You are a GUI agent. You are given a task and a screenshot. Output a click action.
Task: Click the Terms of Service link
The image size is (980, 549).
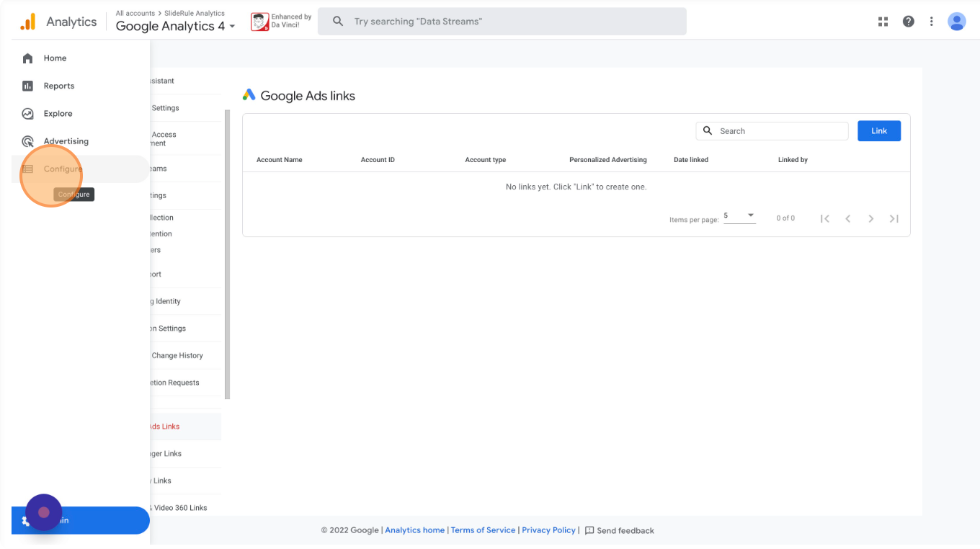pyautogui.click(x=483, y=530)
